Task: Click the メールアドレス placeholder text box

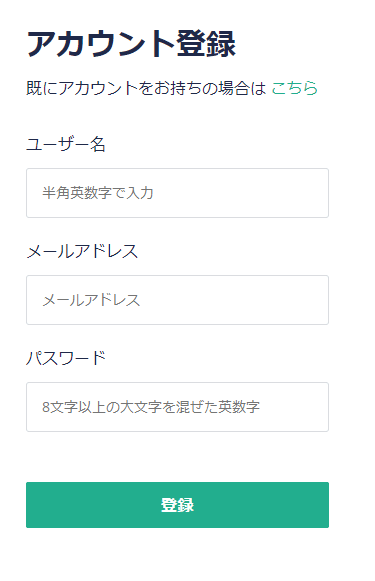Action: tap(177, 300)
